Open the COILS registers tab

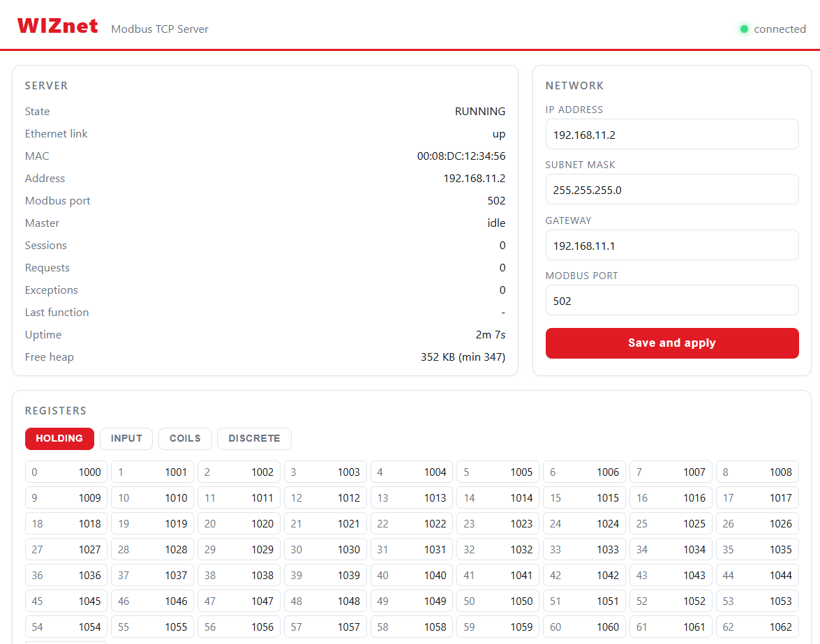click(185, 439)
